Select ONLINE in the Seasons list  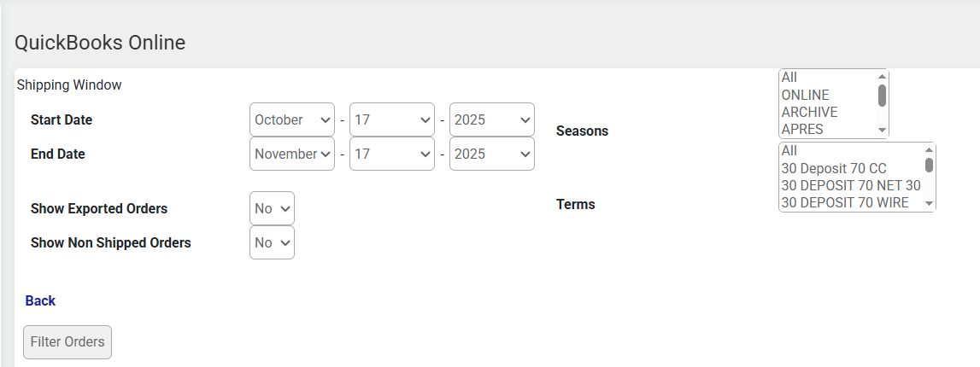click(806, 95)
